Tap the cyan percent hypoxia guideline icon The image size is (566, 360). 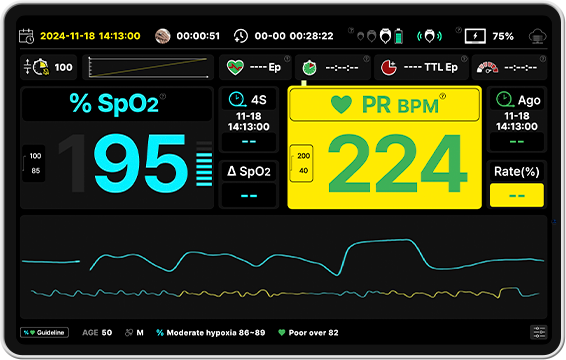click(160, 333)
